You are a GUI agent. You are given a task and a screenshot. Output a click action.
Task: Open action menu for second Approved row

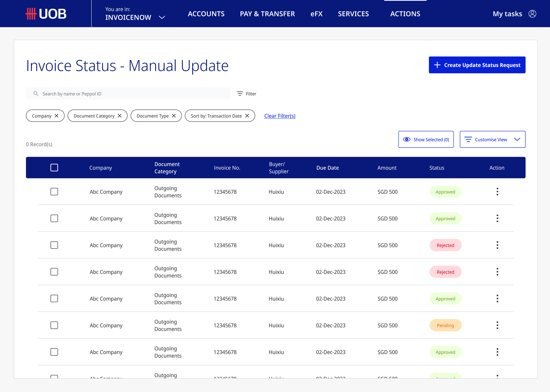(497, 219)
